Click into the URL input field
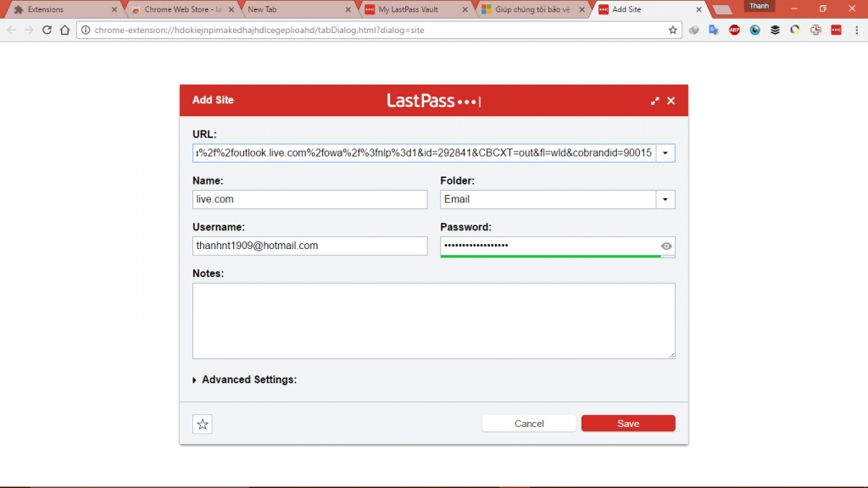 point(424,153)
